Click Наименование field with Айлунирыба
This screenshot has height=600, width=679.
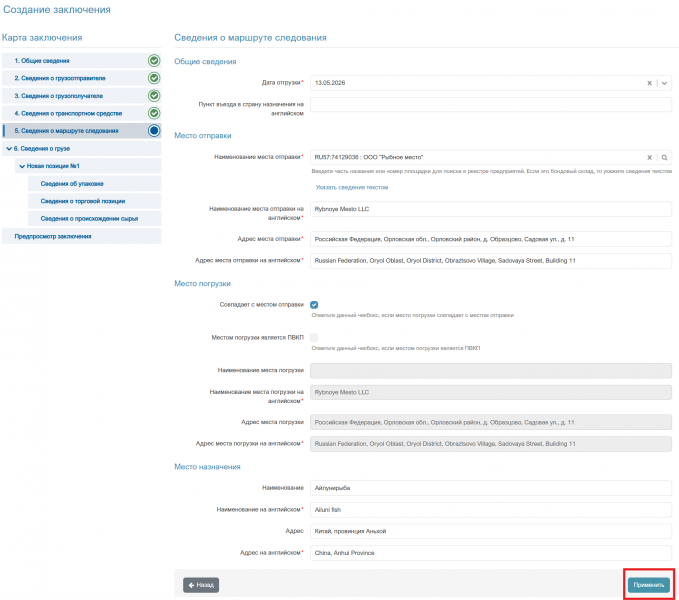click(x=491, y=488)
